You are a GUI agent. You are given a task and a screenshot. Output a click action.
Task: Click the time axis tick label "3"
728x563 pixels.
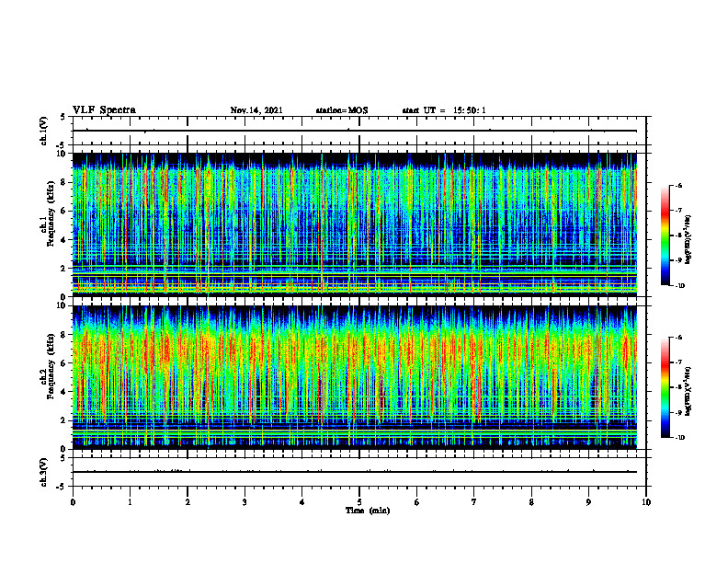coord(245,502)
